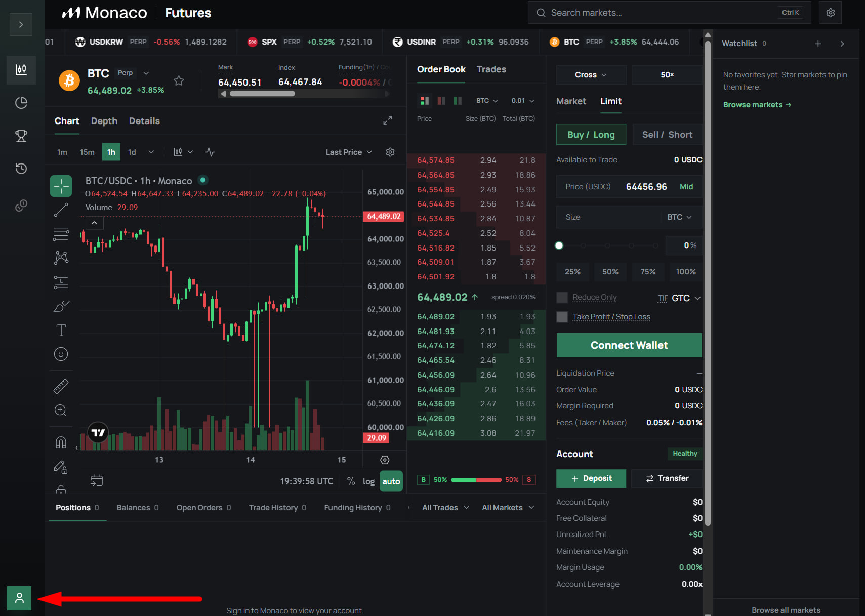Click the Deposit button
This screenshot has width=865, height=616.
tap(591, 478)
